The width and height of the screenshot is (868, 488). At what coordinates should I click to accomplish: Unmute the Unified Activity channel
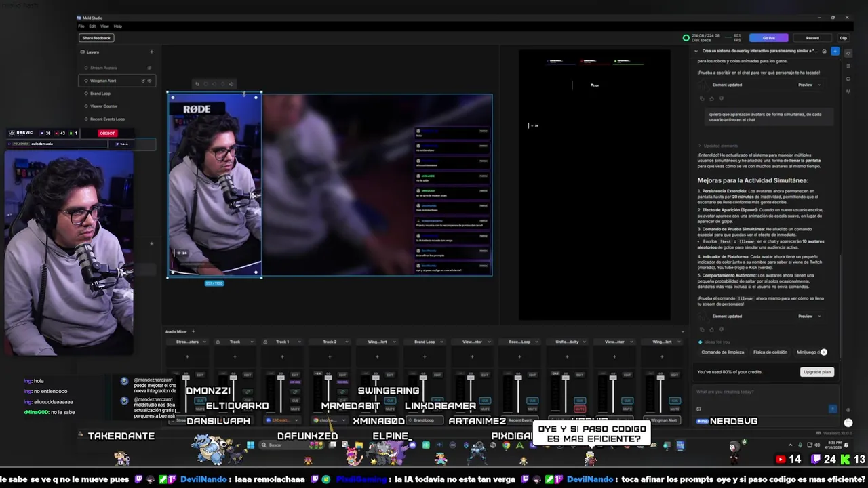(580, 409)
